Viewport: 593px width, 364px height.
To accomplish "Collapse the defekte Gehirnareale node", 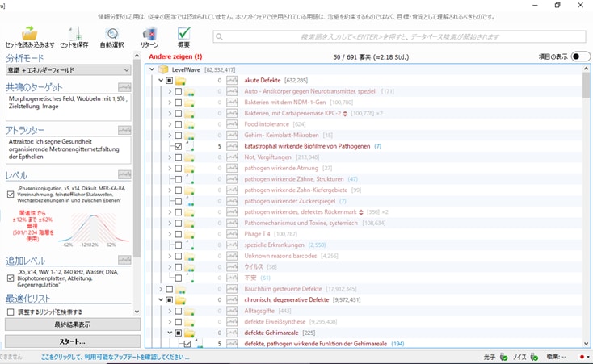I will (170, 333).
